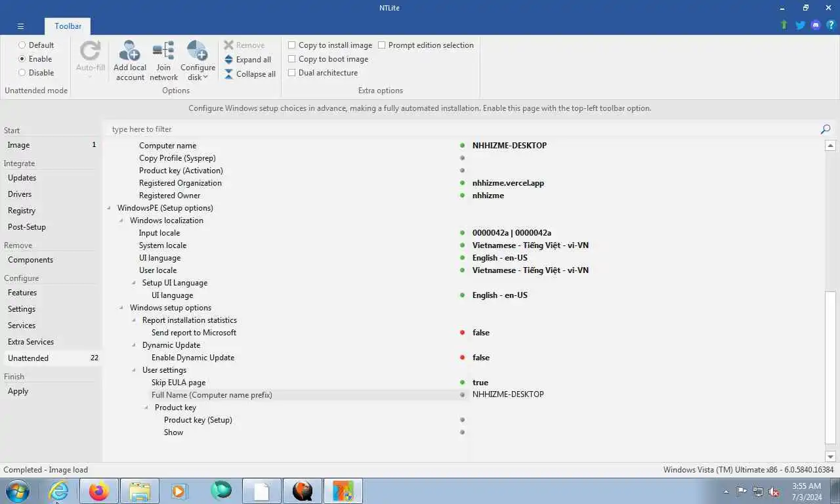Screen dimensions: 840x504
Task: Click Full Name value NHHIZME-DESKTOP
Action: (508, 394)
